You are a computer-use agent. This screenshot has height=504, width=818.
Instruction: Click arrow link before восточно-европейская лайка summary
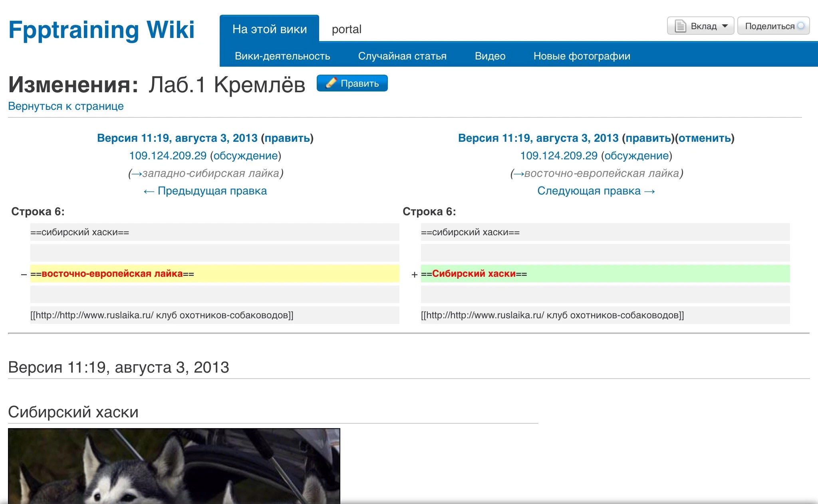518,173
